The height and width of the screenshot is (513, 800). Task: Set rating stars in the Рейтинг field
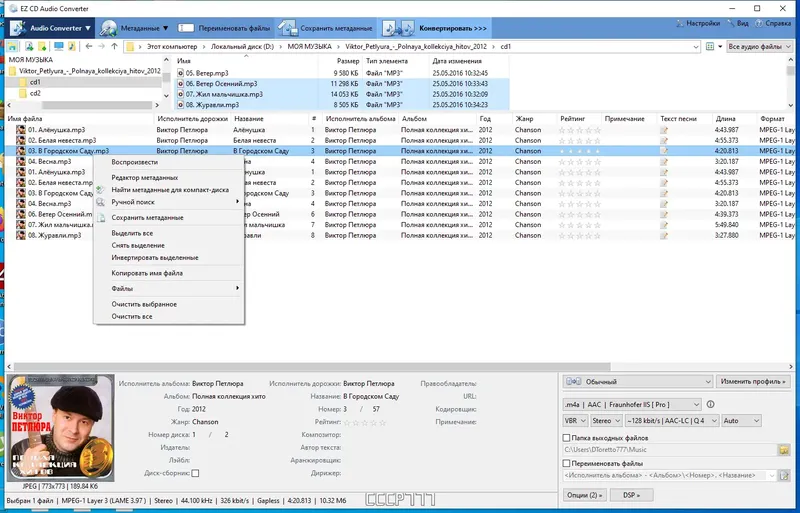(364, 422)
